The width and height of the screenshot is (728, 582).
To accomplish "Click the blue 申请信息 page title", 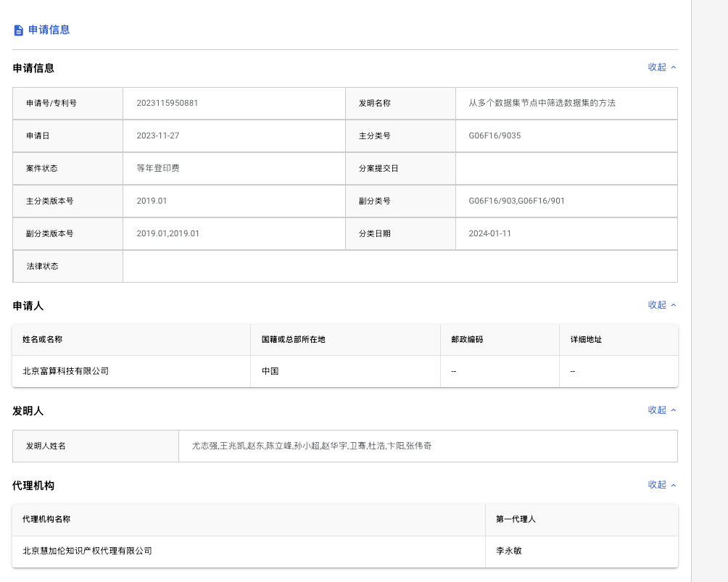I will 49,30.
